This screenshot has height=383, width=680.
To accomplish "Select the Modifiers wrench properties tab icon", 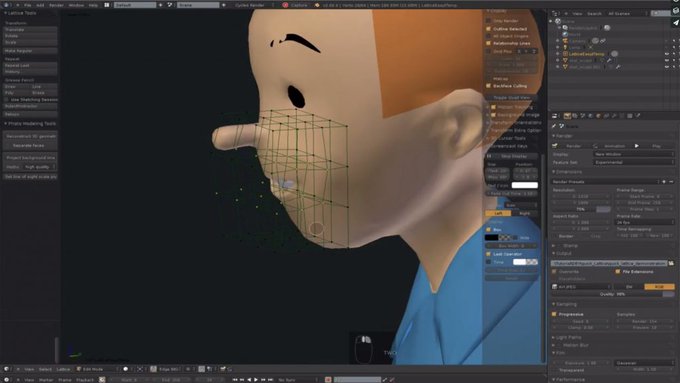I will (x=614, y=116).
